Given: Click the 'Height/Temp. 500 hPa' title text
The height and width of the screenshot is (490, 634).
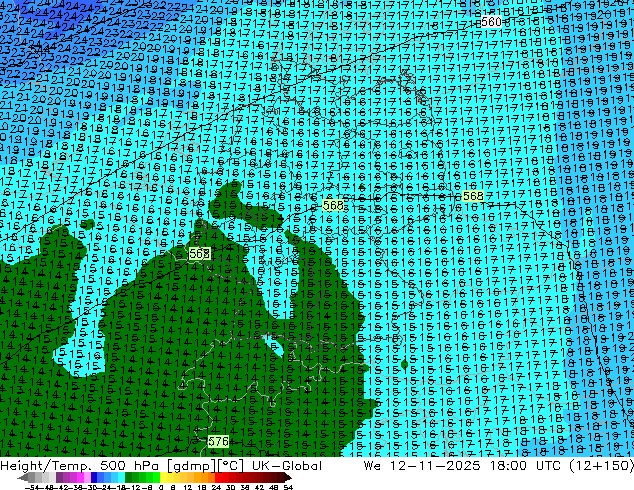Looking at the screenshot, I should [x=80, y=466].
